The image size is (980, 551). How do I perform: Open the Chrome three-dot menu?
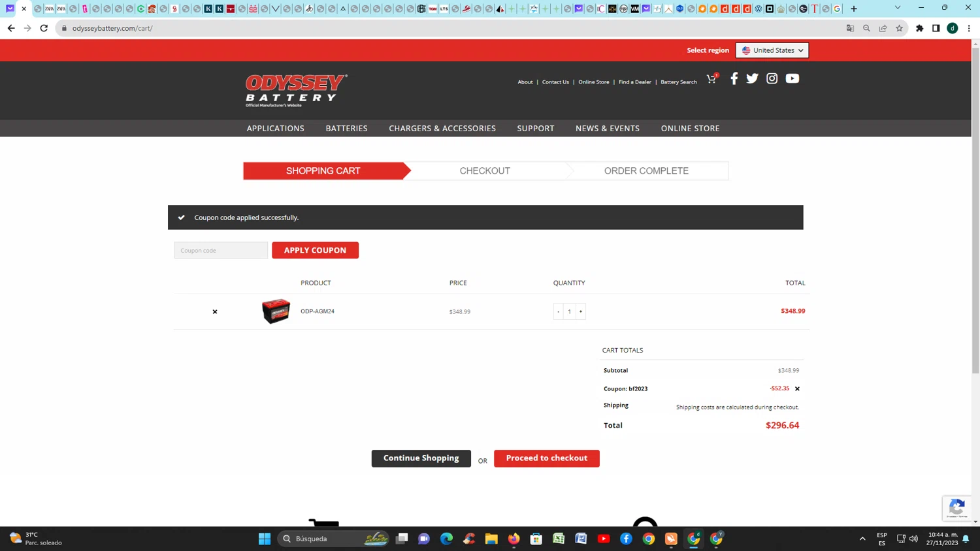(969, 28)
